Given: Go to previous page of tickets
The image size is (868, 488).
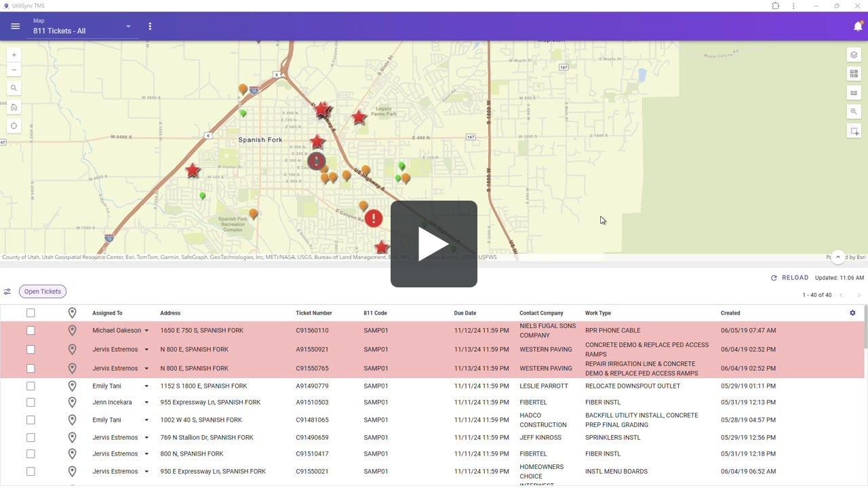Looking at the screenshot, I should pyautogui.click(x=841, y=296).
